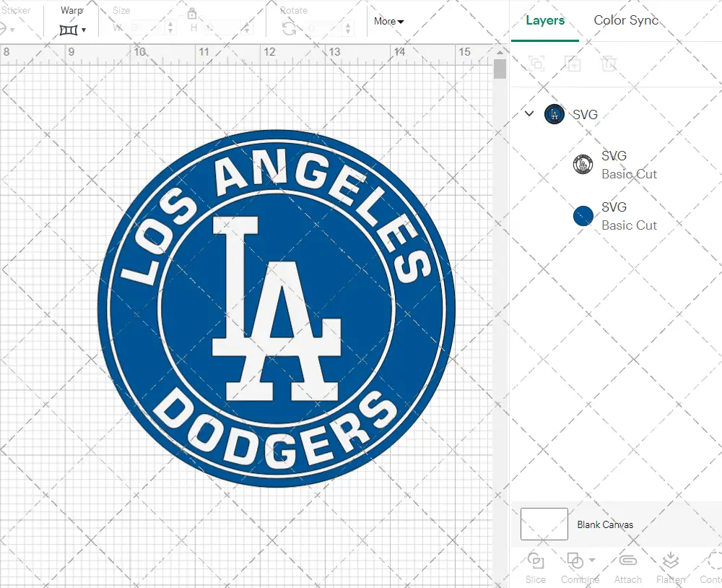Click the Blank Canvas thumbnail
The height and width of the screenshot is (588, 722).
[x=544, y=524]
